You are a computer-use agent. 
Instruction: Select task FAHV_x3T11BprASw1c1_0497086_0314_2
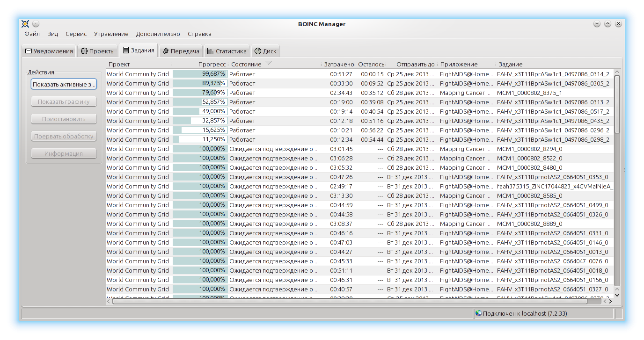[553, 74]
